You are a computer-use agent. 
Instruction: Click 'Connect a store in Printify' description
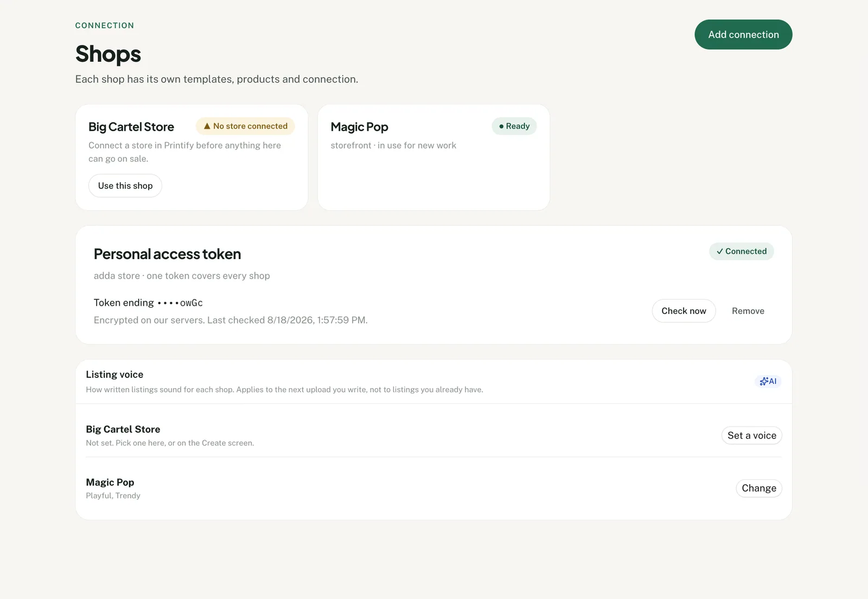[184, 152]
